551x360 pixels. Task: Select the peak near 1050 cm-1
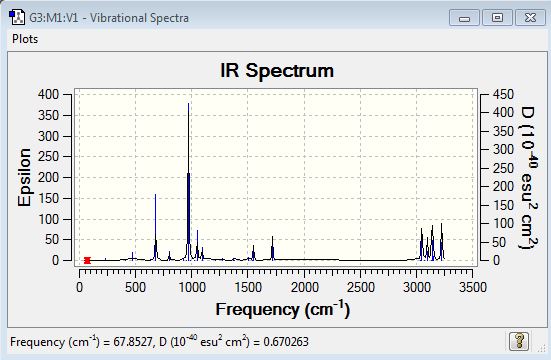[x=197, y=245]
